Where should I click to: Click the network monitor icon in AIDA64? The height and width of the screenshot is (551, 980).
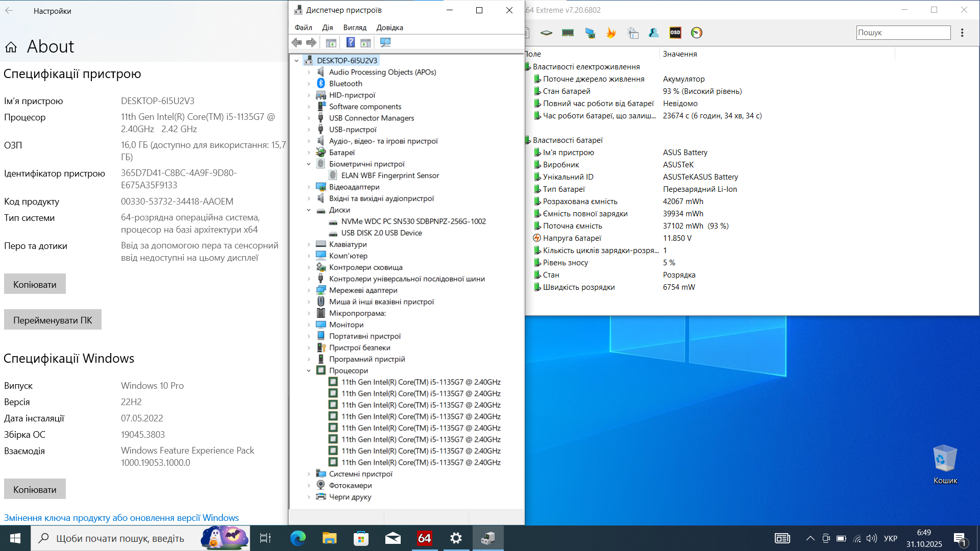tap(590, 33)
